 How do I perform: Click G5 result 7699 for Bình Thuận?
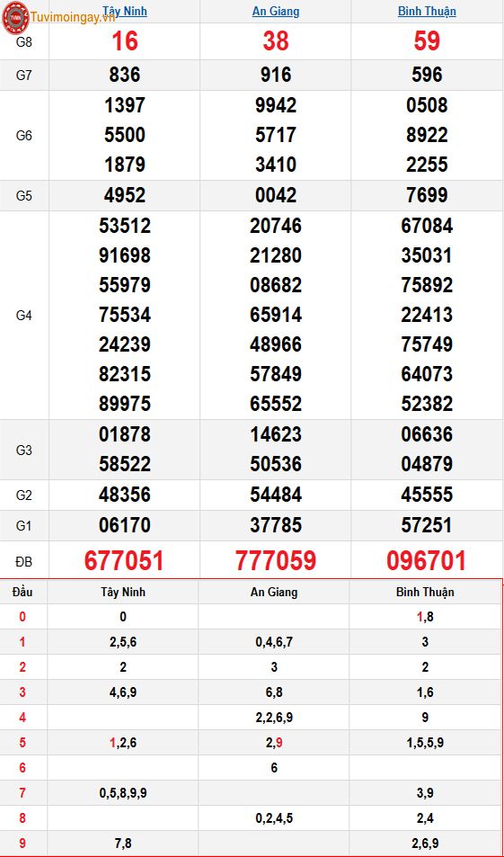pyautogui.click(x=427, y=195)
